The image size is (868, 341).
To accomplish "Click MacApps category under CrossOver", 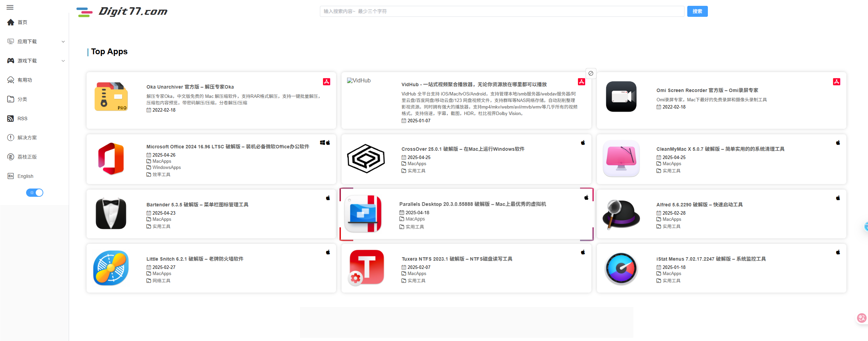I will [x=417, y=164].
